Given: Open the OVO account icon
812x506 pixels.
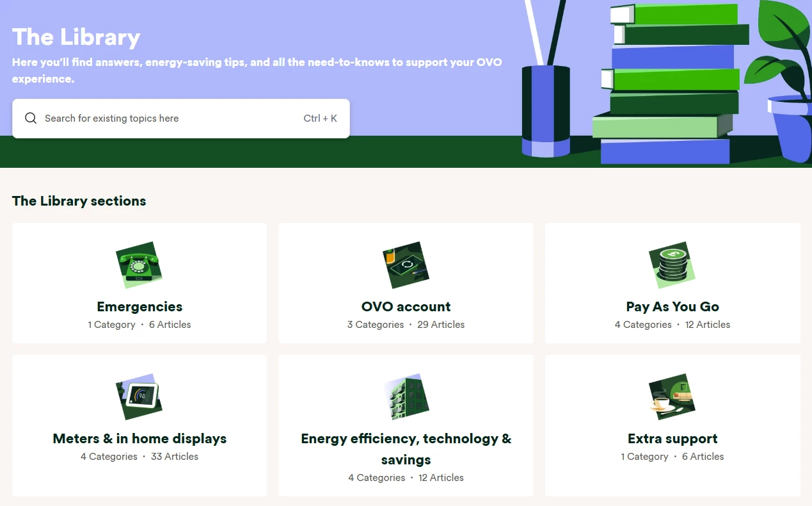Looking at the screenshot, I should pyautogui.click(x=406, y=265).
